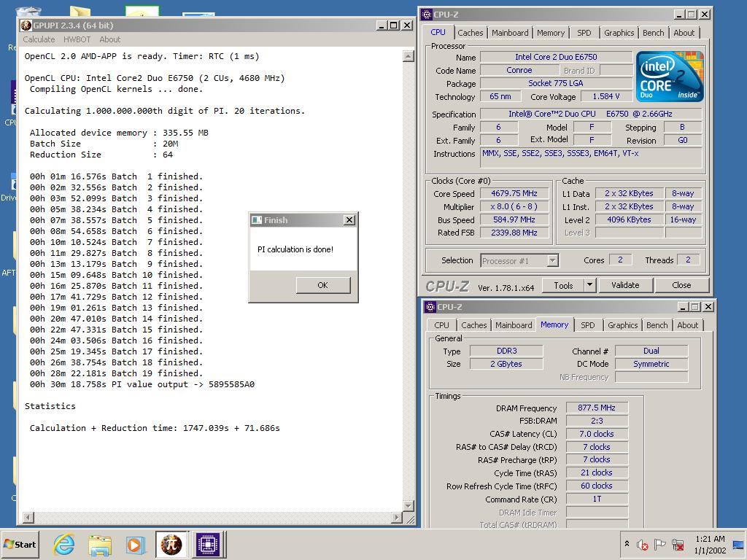747x560 pixels.
Task: Close the Finish dialog with X
Action: point(349,220)
